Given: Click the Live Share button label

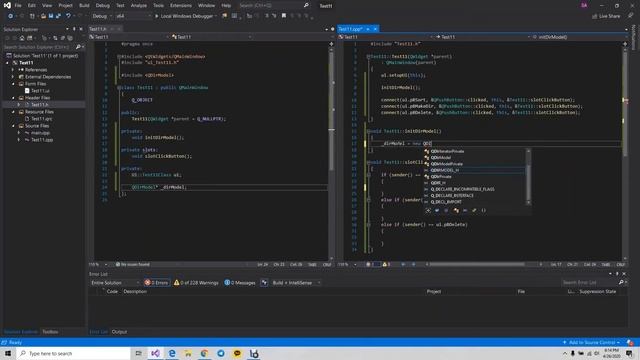Looking at the screenshot, I should coord(609,16).
